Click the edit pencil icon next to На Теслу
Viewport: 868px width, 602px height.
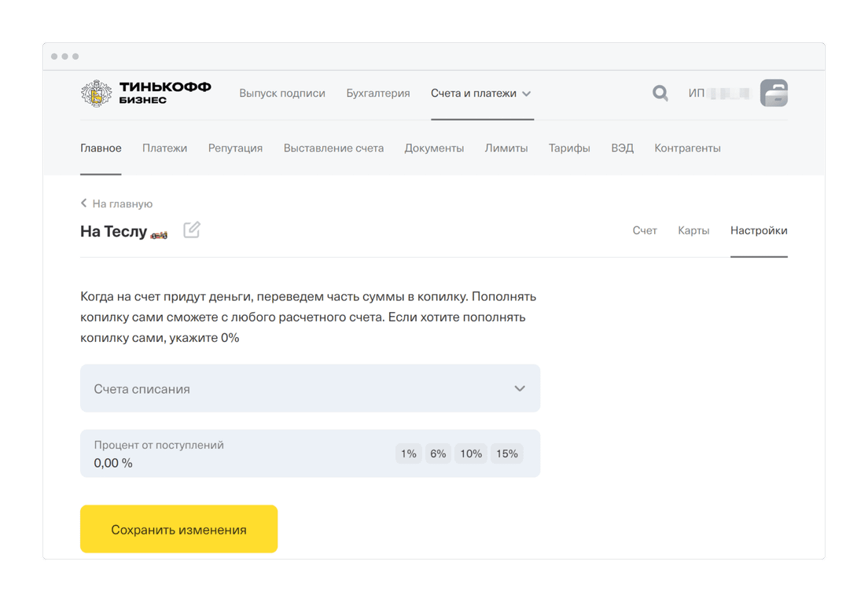(192, 229)
